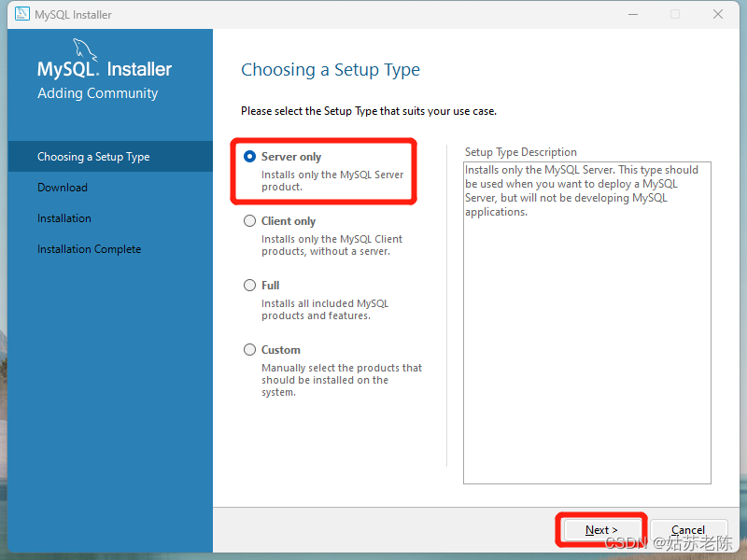
Task: Choose the Custom setup type option
Action: [249, 349]
